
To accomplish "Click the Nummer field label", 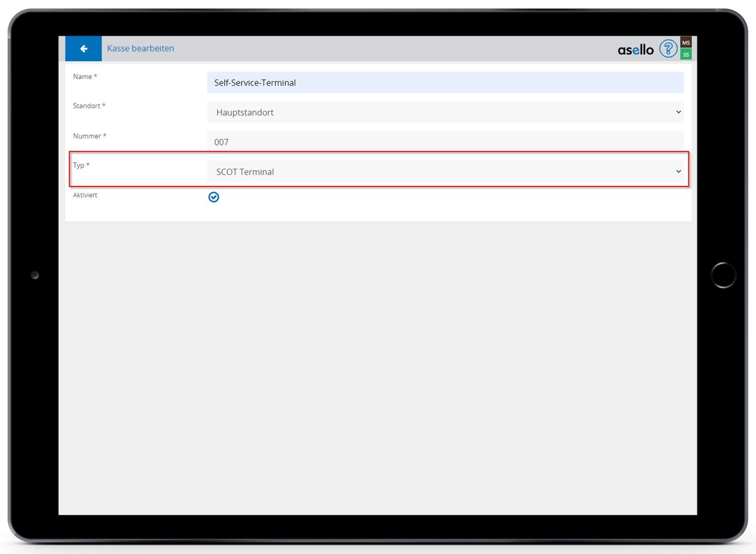I will click(x=87, y=136).
